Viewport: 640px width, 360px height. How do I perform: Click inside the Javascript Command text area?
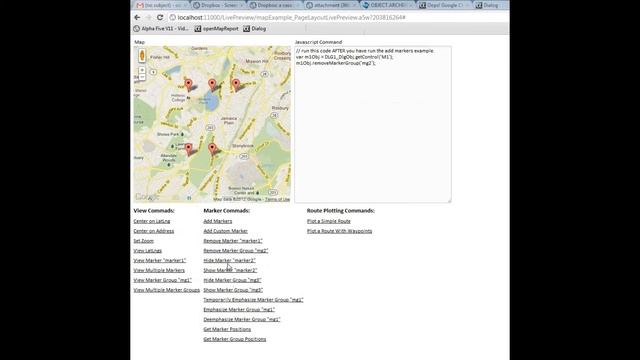pyautogui.click(x=373, y=124)
